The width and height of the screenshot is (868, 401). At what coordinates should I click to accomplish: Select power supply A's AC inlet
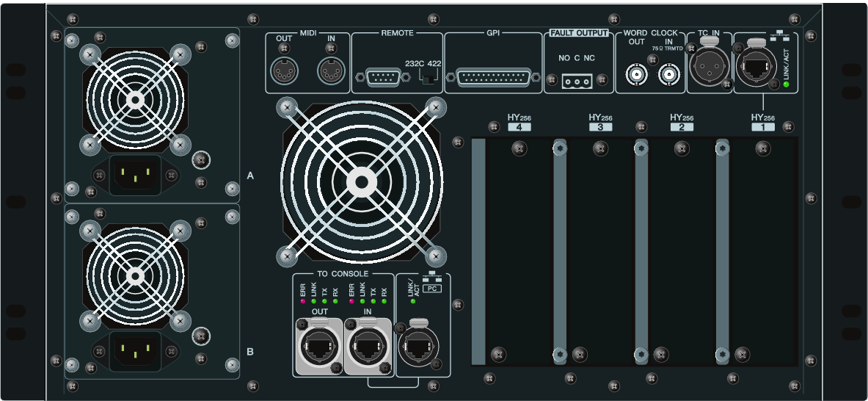tap(135, 175)
